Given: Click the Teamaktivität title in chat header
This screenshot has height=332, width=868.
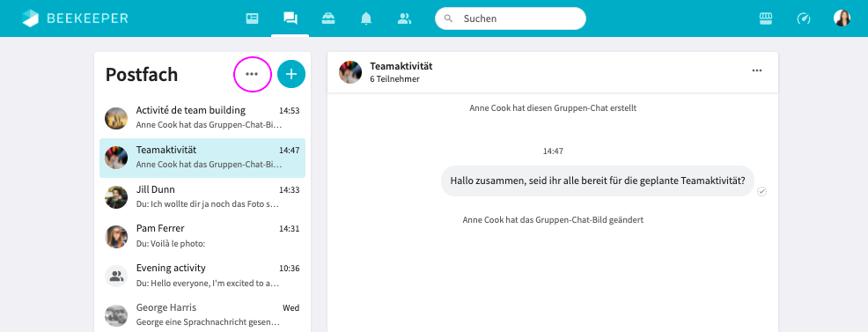Looking at the screenshot, I should [x=401, y=66].
